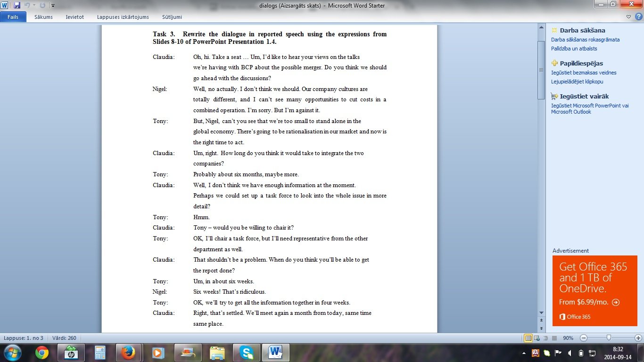This screenshot has height=362, width=644.
Task: Switch to Outline view icon
Action: click(x=546, y=338)
